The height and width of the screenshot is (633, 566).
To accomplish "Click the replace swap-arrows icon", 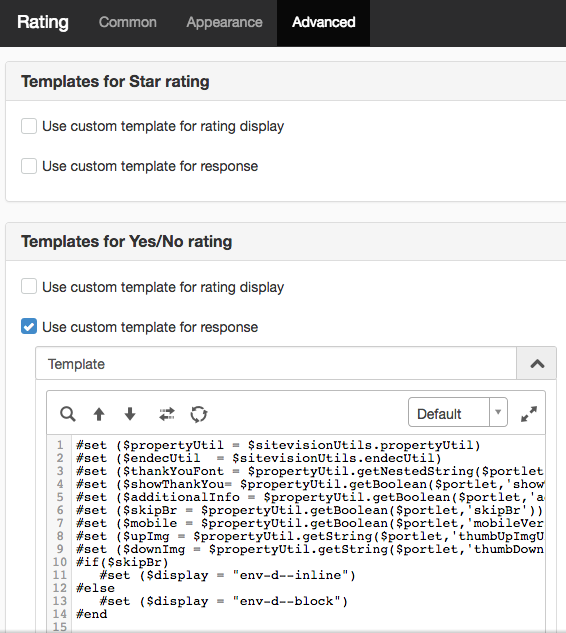I will pyautogui.click(x=167, y=414).
